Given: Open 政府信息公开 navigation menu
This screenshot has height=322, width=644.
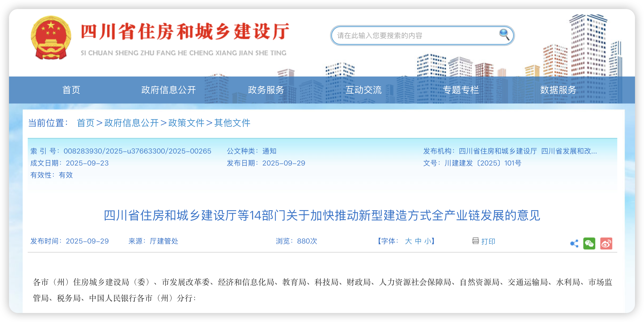Looking at the screenshot, I should [169, 90].
